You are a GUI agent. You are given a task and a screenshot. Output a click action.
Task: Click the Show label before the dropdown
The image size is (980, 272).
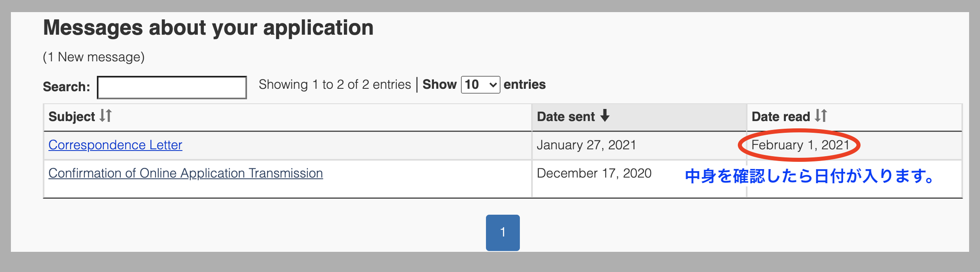(x=440, y=84)
